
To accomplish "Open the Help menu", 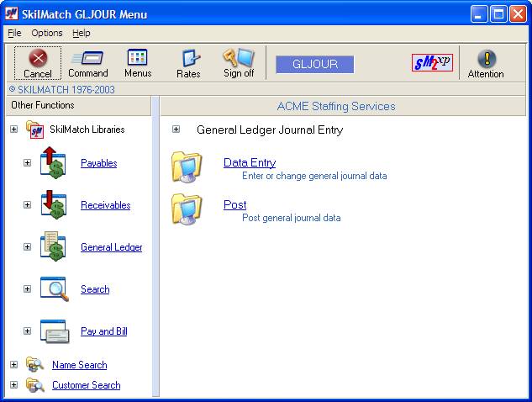I will pyautogui.click(x=81, y=33).
